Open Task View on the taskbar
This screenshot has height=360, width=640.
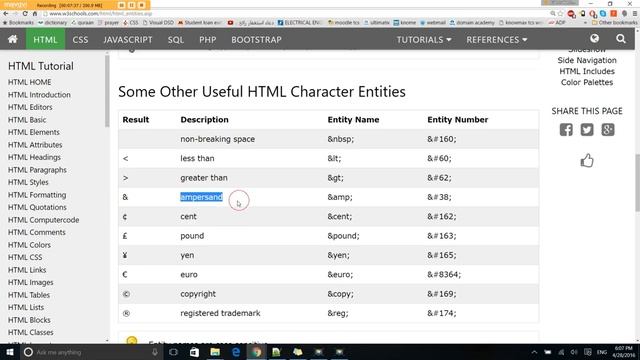[x=173, y=352]
